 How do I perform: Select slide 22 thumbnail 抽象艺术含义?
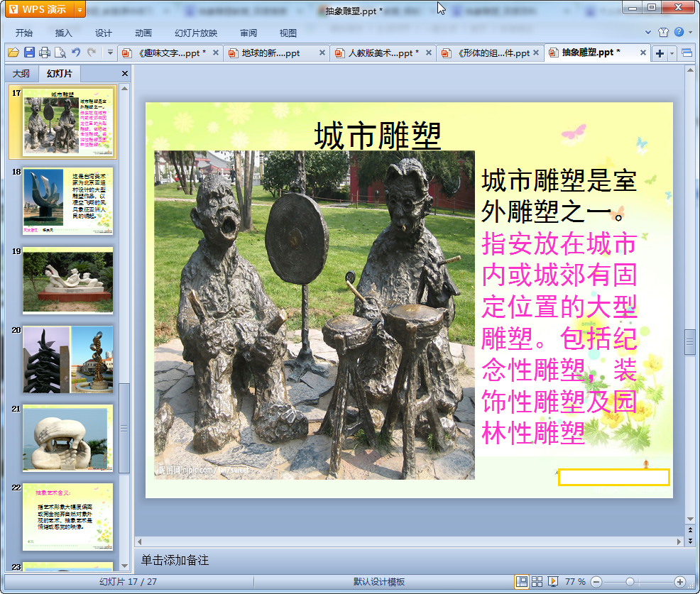(68, 517)
